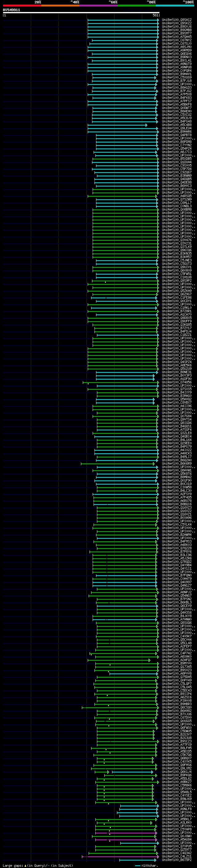Select the AV549911 query name

tap(11, 10)
